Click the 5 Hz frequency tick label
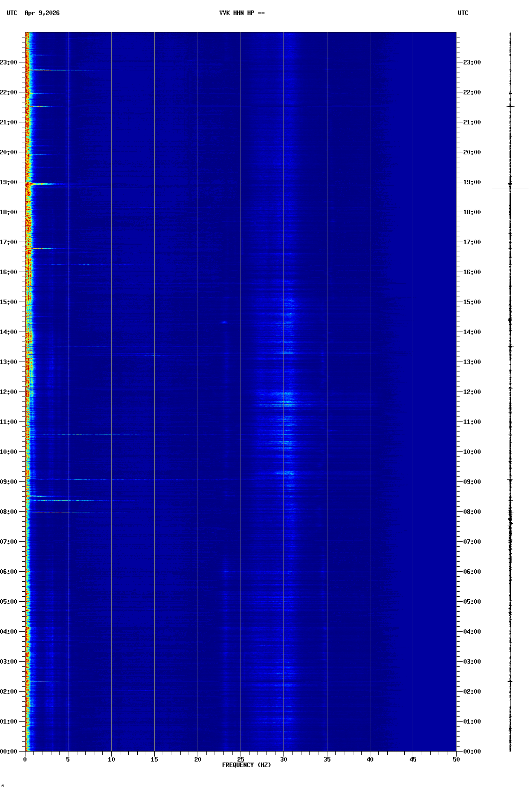532x791 pixels. tap(68, 760)
